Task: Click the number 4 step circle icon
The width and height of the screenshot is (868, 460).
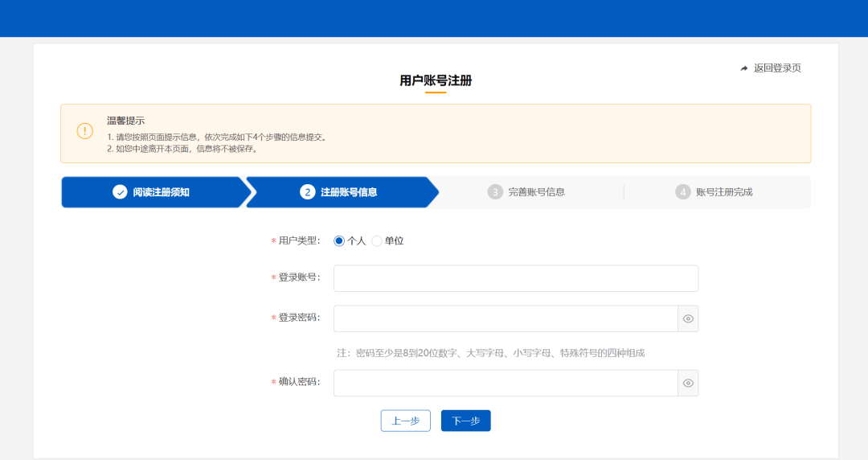Action: [682, 192]
